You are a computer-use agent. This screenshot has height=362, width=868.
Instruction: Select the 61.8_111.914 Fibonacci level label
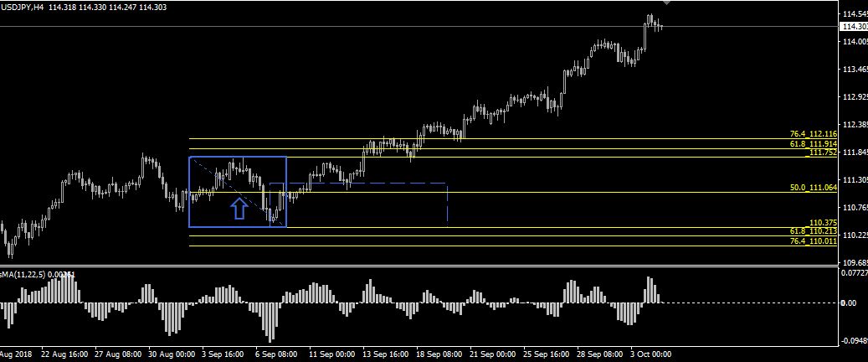[814, 144]
